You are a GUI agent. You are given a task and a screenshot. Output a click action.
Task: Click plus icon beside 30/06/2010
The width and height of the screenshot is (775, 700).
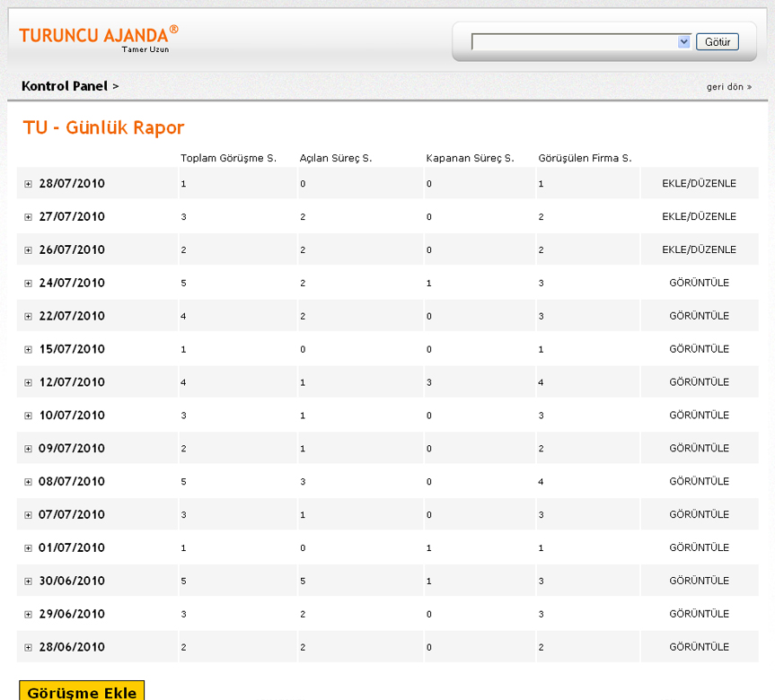tap(29, 582)
